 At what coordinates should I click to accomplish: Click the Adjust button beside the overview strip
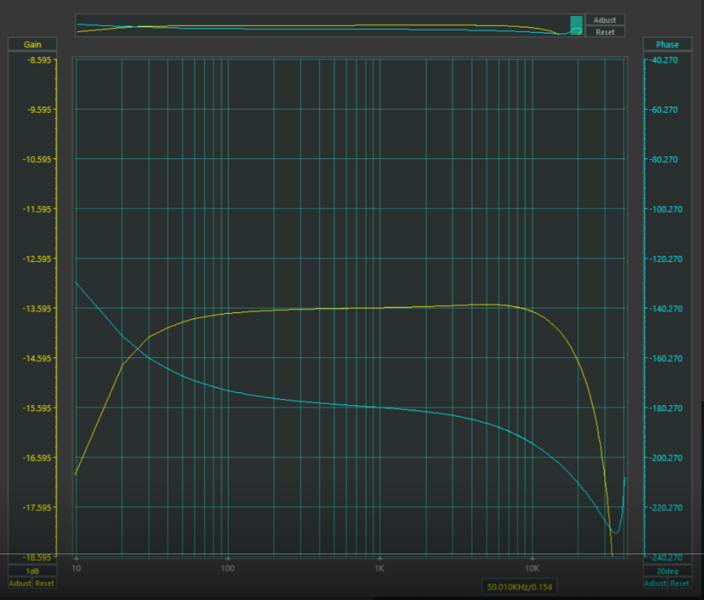tap(604, 20)
